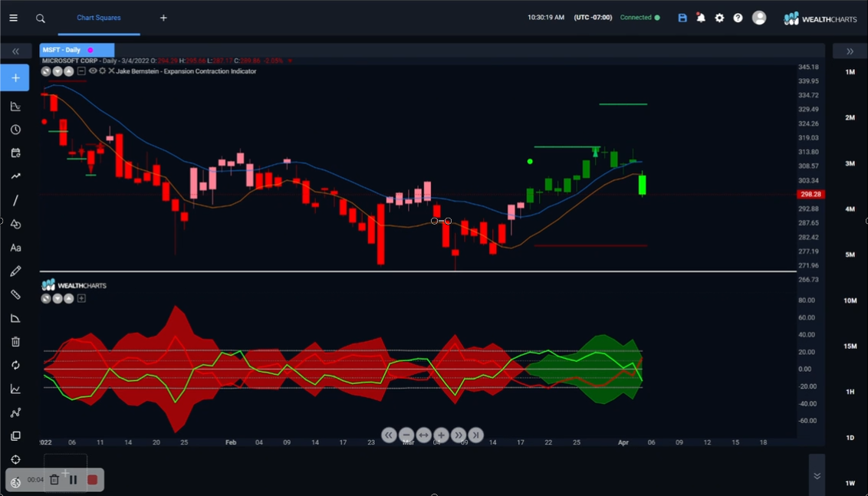Select the MSFT - Daily chart tab
This screenshot has width=868, height=496.
pyautogui.click(x=77, y=50)
